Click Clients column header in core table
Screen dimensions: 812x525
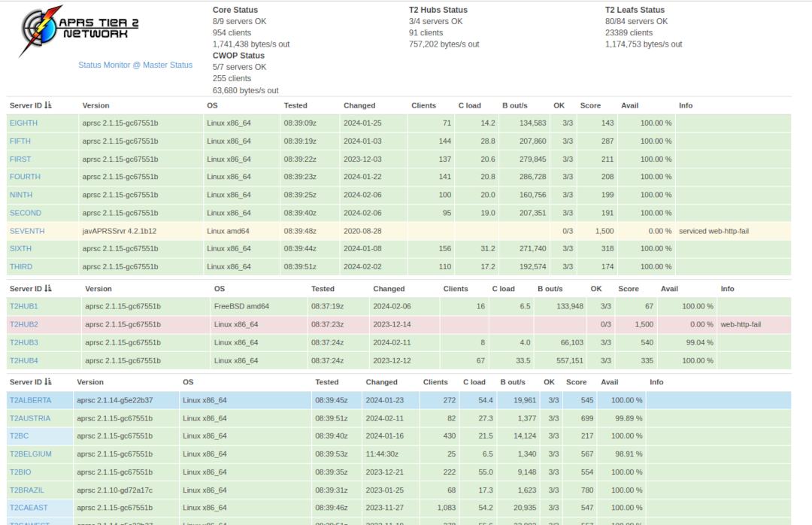(423, 105)
